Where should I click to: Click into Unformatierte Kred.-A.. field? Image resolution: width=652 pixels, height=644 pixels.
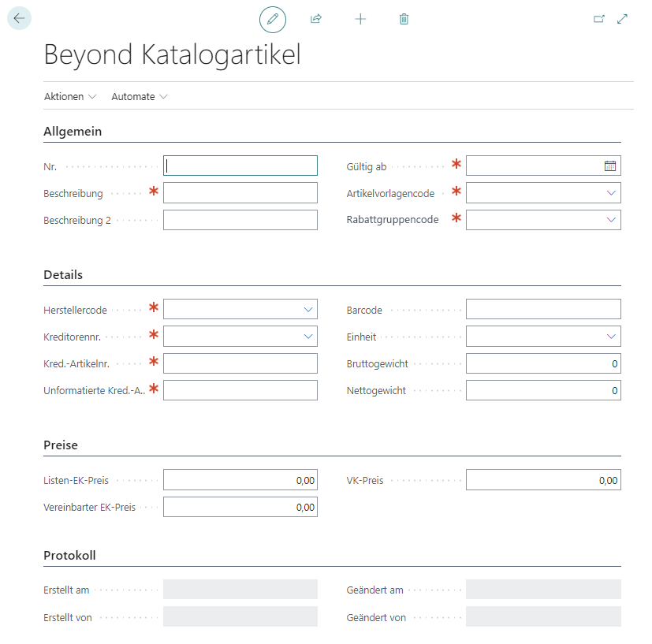(240, 390)
